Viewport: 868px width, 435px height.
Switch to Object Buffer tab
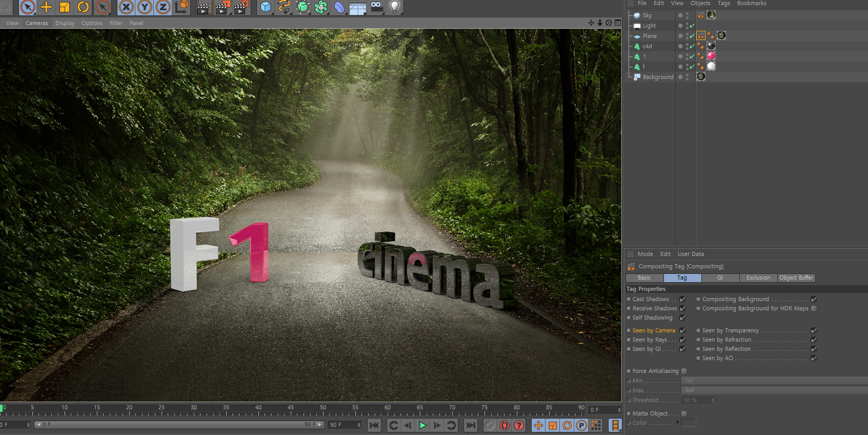tap(796, 278)
